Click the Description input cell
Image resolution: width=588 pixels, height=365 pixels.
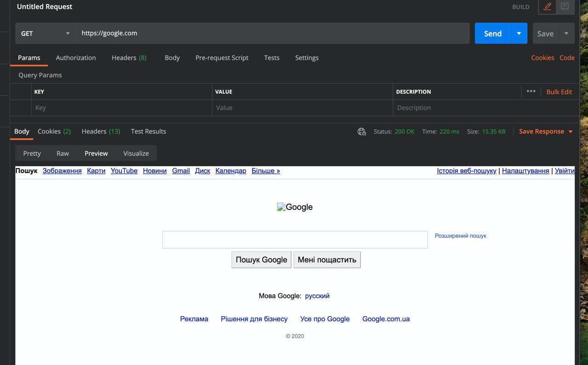486,108
